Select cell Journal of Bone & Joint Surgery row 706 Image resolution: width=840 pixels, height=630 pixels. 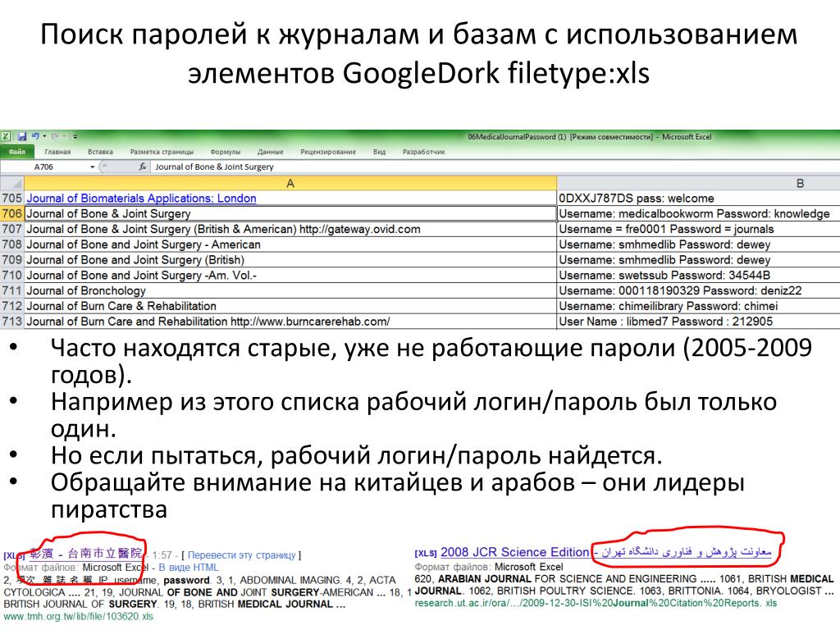pyautogui.click(x=290, y=214)
